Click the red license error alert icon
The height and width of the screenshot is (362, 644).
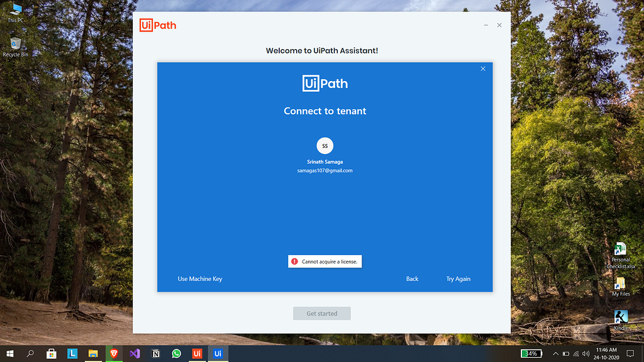(x=296, y=261)
